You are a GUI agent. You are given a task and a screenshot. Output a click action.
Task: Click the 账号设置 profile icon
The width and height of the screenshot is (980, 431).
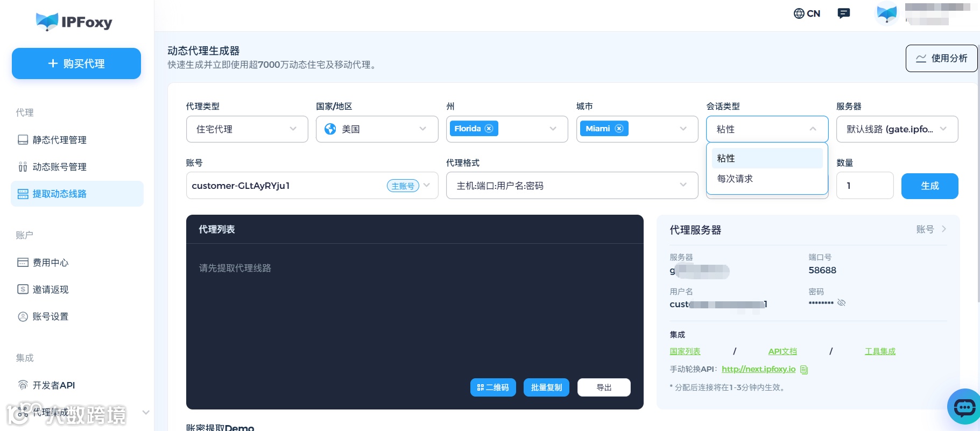pos(23,316)
